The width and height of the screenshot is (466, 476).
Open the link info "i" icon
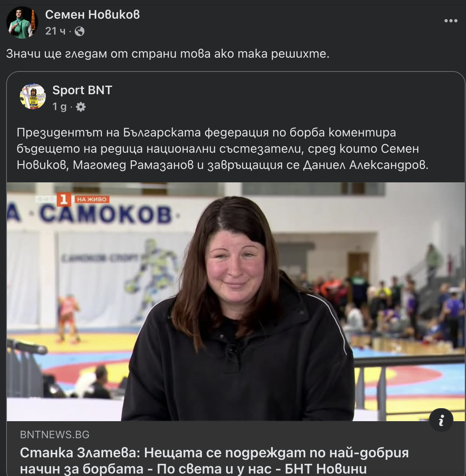(x=441, y=420)
